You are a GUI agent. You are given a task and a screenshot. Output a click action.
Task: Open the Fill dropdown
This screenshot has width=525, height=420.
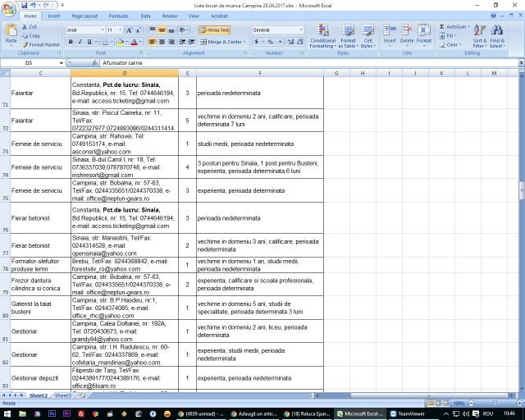448,35
